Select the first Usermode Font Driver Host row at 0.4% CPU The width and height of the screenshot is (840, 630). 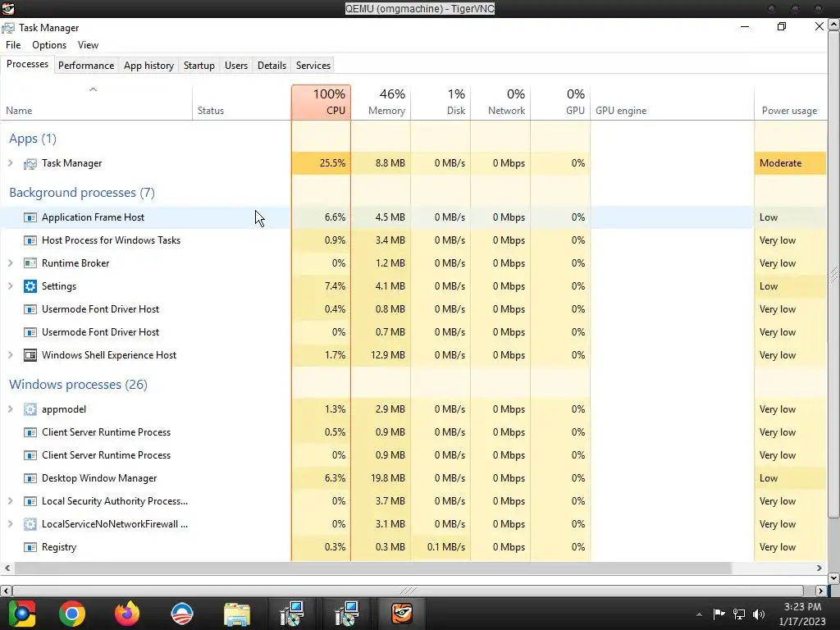[413, 309]
